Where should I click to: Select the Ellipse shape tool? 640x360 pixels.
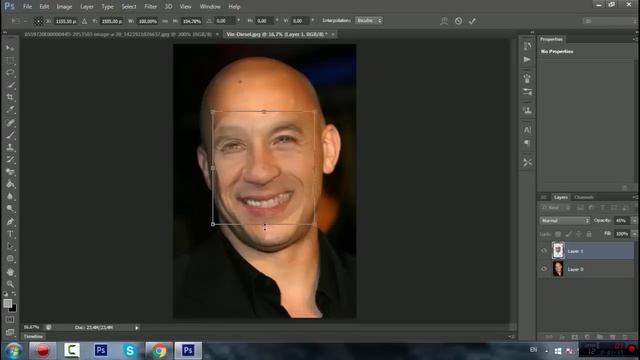click(10, 259)
